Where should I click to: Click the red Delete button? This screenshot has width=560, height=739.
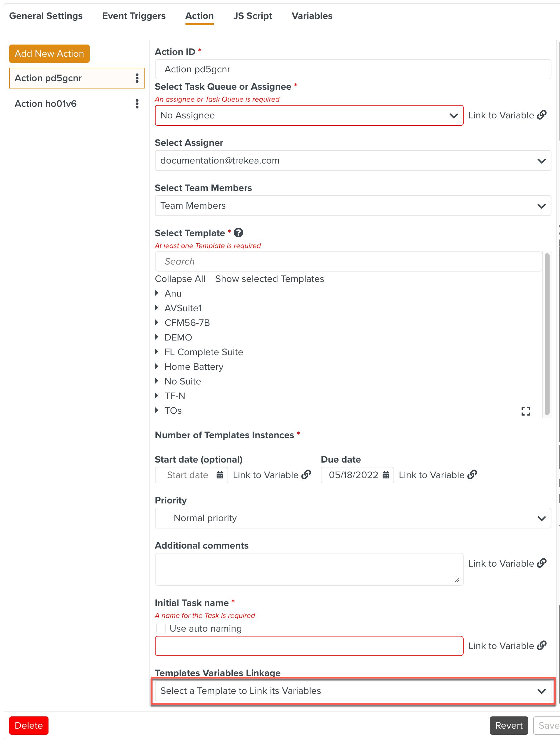click(29, 725)
